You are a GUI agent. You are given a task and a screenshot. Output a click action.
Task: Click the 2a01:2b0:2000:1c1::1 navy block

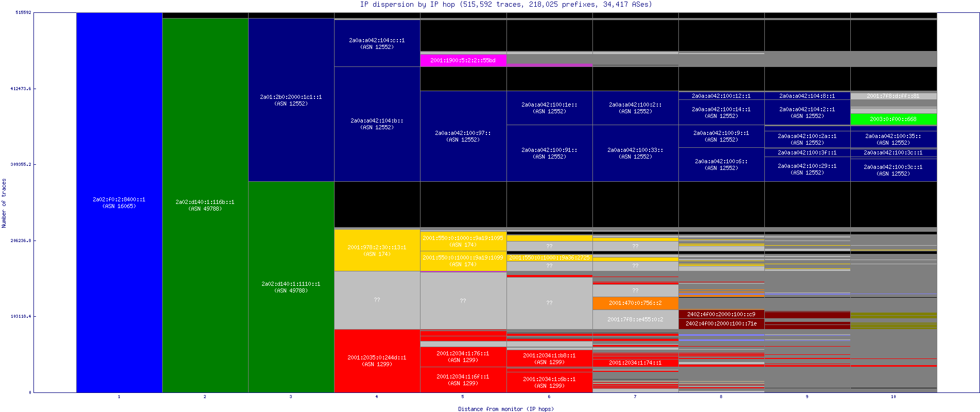(291, 100)
